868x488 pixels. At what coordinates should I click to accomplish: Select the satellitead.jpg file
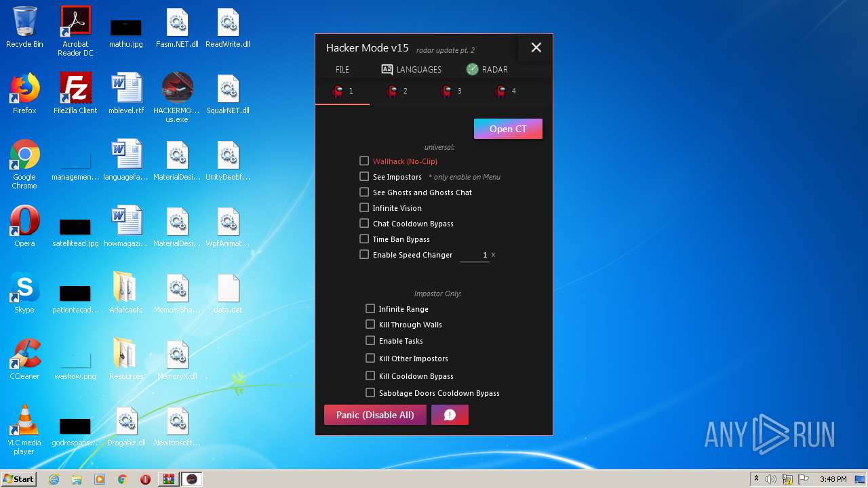click(x=75, y=232)
